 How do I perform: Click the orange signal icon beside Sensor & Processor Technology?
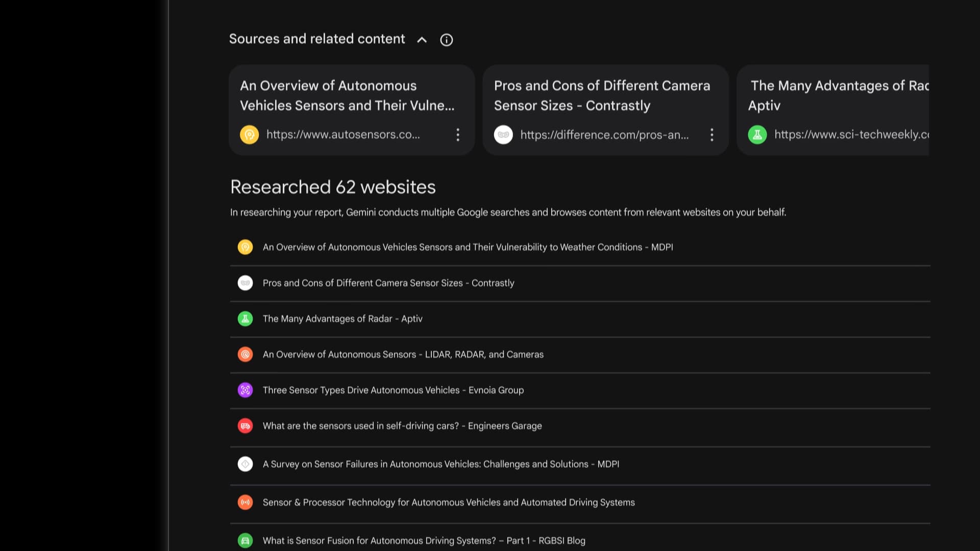click(x=245, y=502)
